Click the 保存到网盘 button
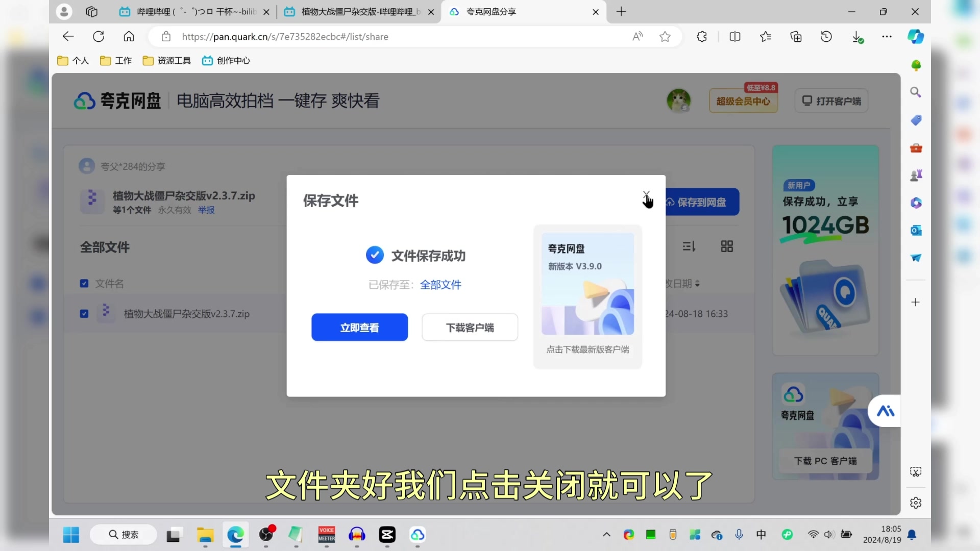The height and width of the screenshot is (551, 980). click(x=702, y=202)
